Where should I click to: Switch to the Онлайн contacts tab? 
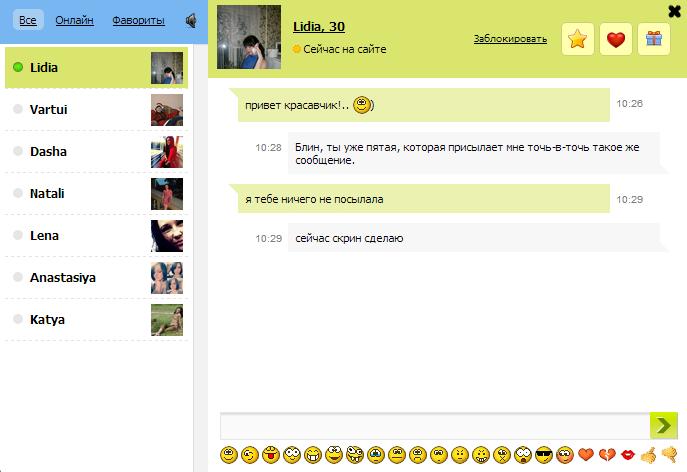pos(74,20)
